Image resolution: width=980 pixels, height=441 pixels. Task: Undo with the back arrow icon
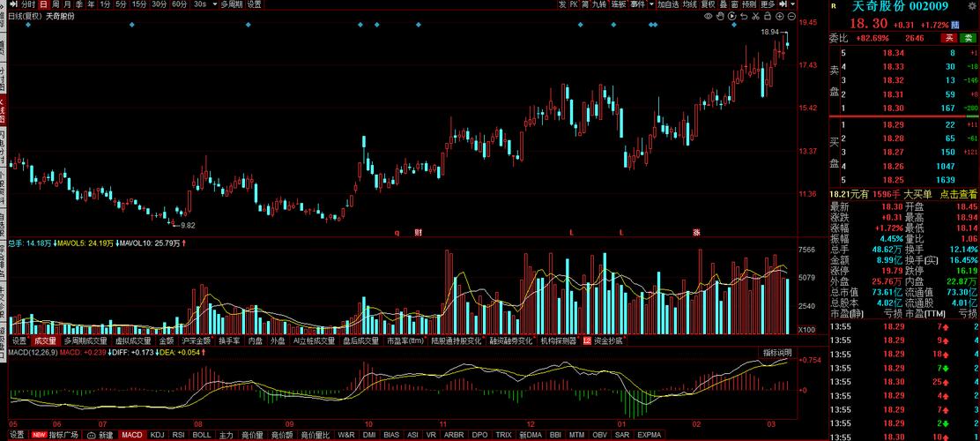744,16
